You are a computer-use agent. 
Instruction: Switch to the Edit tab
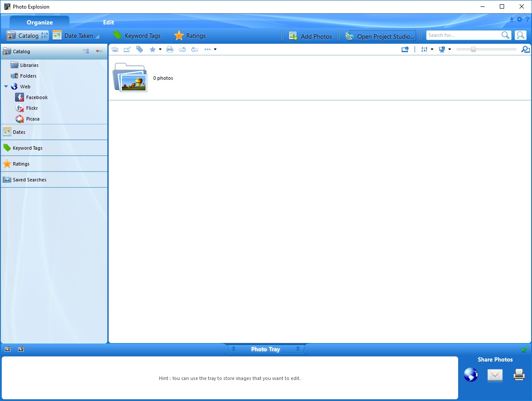(x=109, y=22)
